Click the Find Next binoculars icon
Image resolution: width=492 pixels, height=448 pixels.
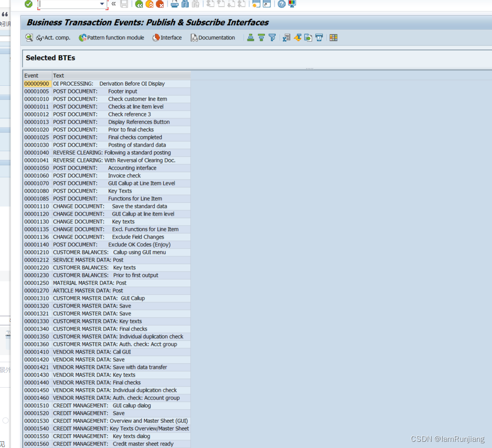(196, 4)
